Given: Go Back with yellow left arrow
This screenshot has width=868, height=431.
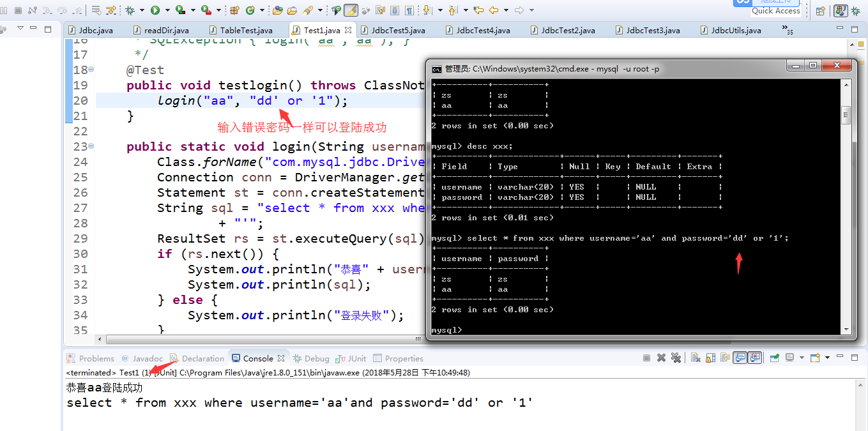Looking at the screenshot, I should click(x=493, y=10).
